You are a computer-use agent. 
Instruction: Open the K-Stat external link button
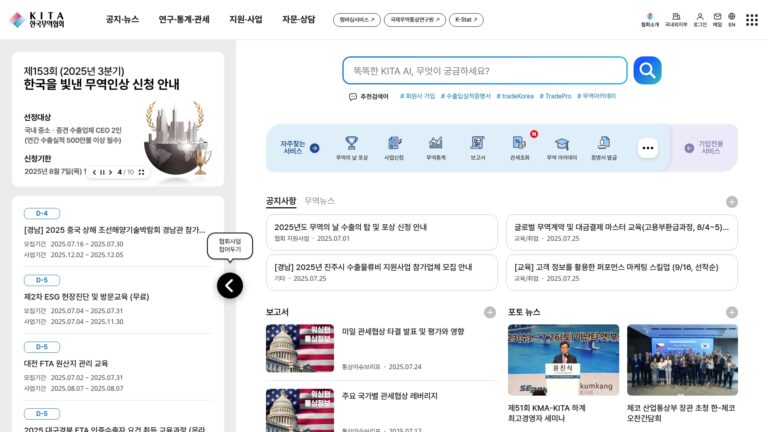[466, 20]
